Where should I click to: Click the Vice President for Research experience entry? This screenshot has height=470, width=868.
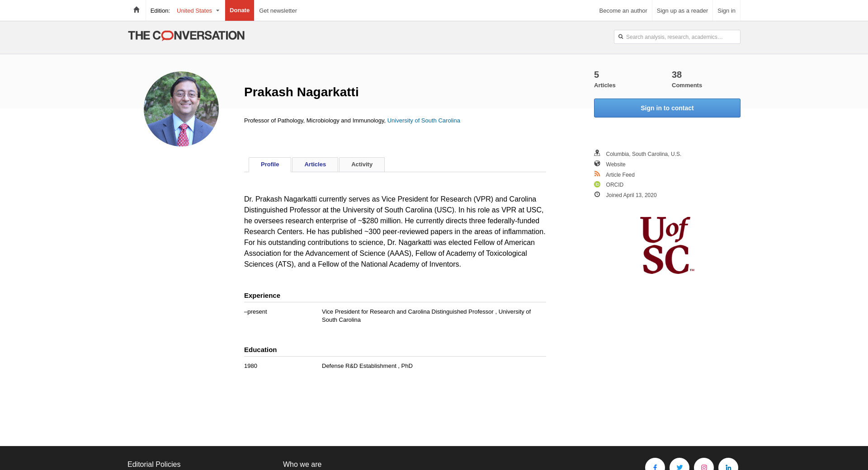point(426,316)
